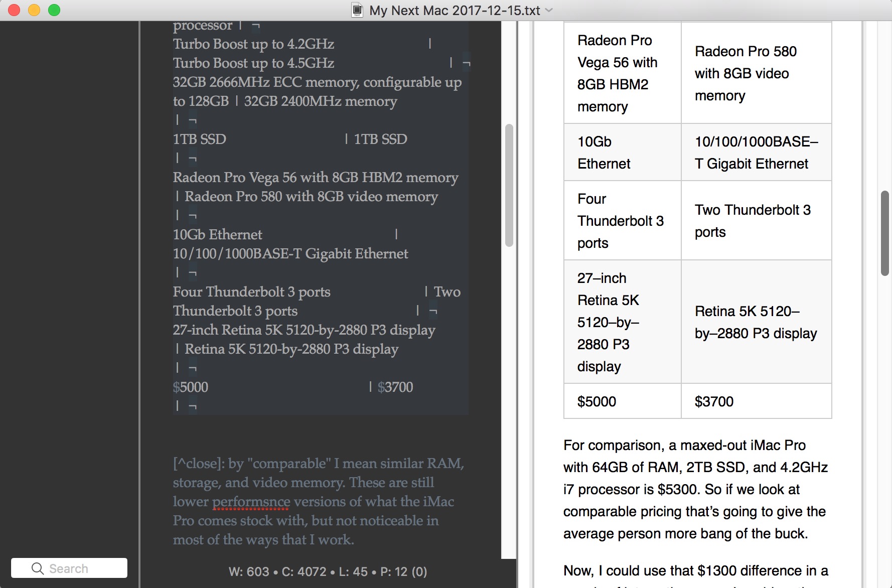Click "Radeon Pro 580 with 8GB" preview cell
Image resolution: width=892 pixels, height=588 pixels.
pos(757,73)
